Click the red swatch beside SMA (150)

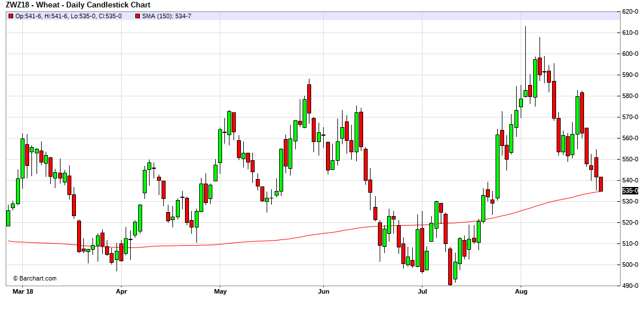(138, 16)
